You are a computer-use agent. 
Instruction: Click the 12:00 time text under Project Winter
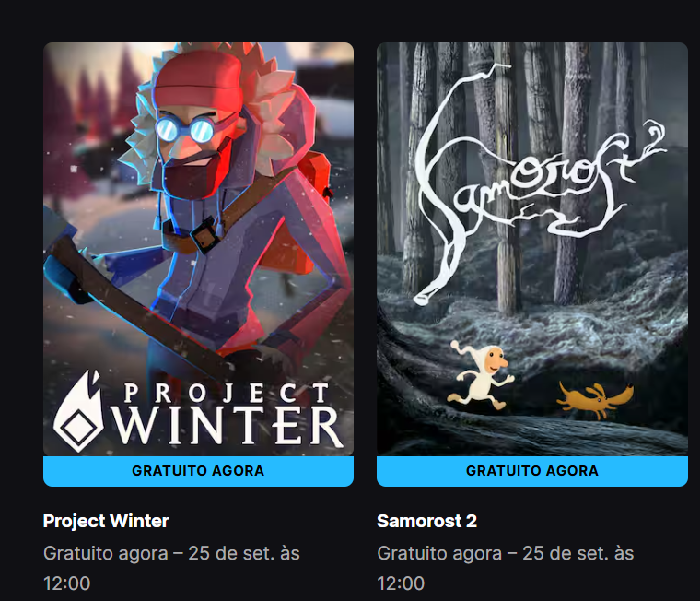67,583
